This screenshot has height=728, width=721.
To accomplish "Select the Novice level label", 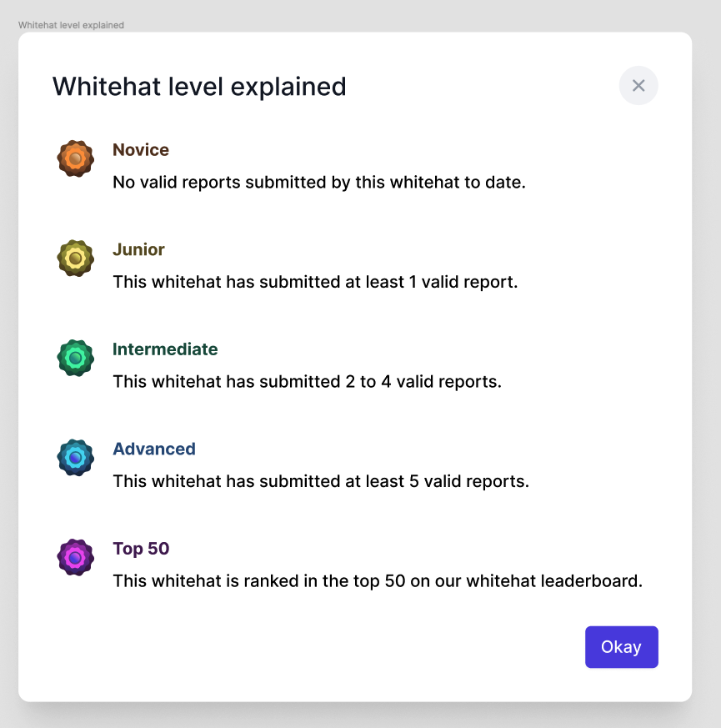I will point(140,150).
